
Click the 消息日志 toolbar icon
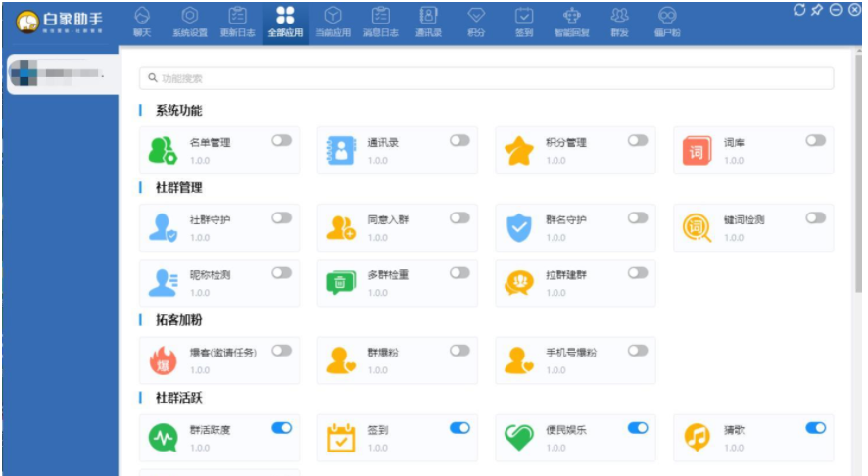[381, 21]
